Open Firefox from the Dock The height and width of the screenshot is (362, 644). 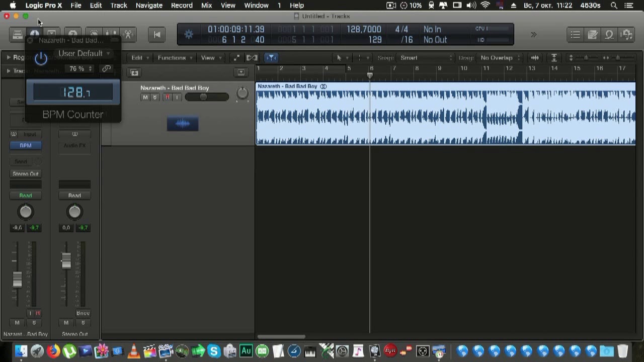53,351
